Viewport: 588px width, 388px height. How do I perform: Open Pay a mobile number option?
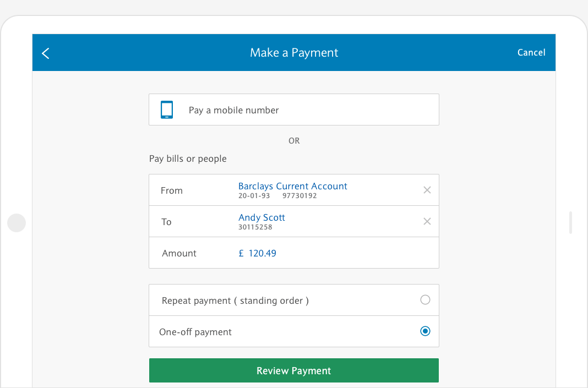[294, 110]
